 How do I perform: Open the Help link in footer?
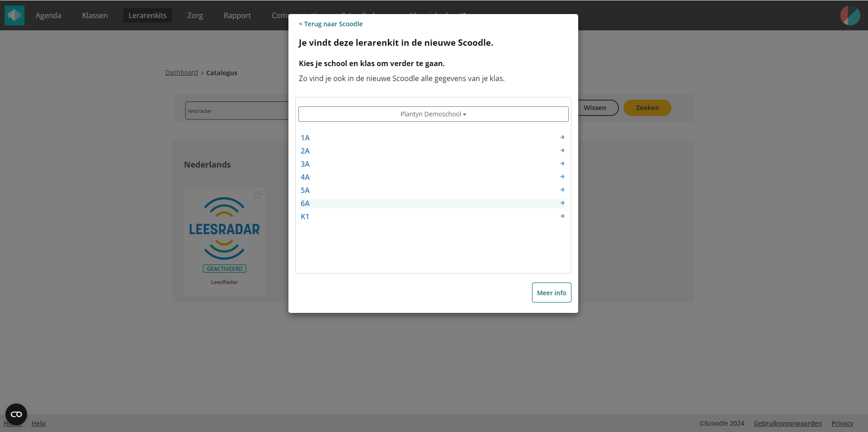tap(38, 423)
